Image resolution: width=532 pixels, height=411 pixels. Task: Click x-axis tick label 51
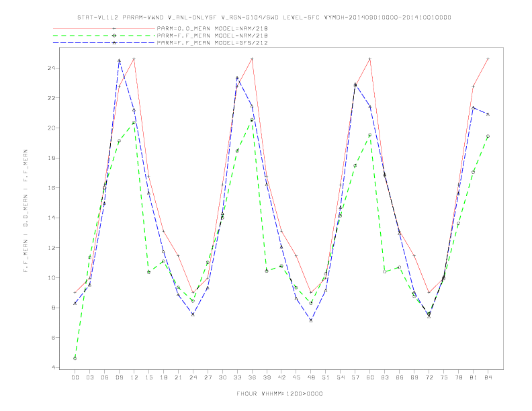pos(326,377)
